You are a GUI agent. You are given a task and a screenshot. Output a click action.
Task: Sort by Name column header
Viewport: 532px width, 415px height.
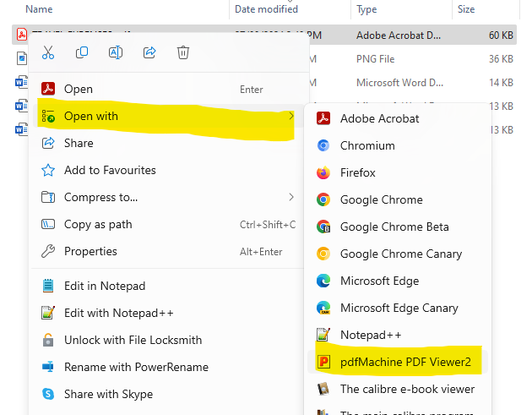(39, 9)
